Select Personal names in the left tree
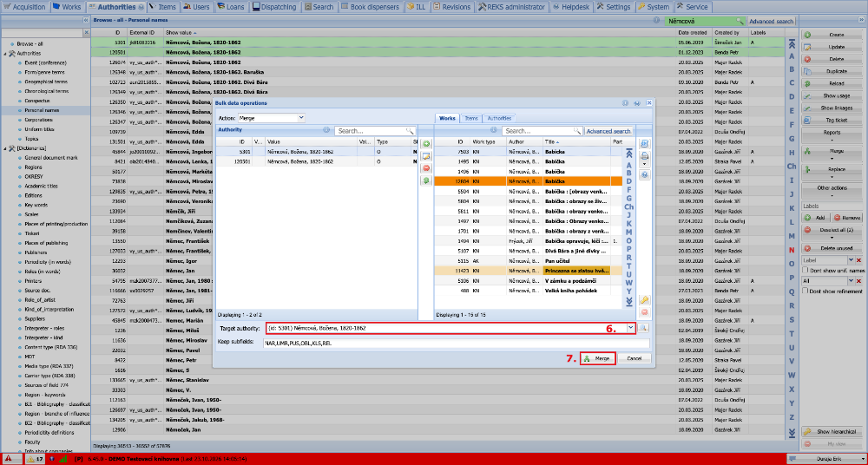This screenshot has width=868, height=465. (43, 110)
